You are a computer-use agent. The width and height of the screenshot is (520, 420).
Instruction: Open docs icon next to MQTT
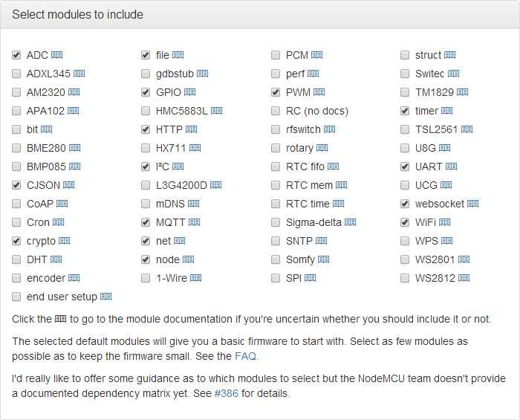click(195, 222)
